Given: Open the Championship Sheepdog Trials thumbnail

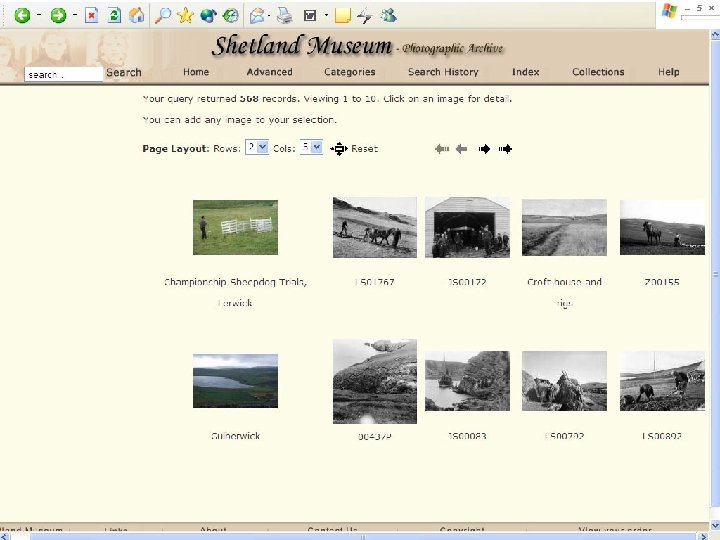Looking at the screenshot, I should tap(235, 227).
